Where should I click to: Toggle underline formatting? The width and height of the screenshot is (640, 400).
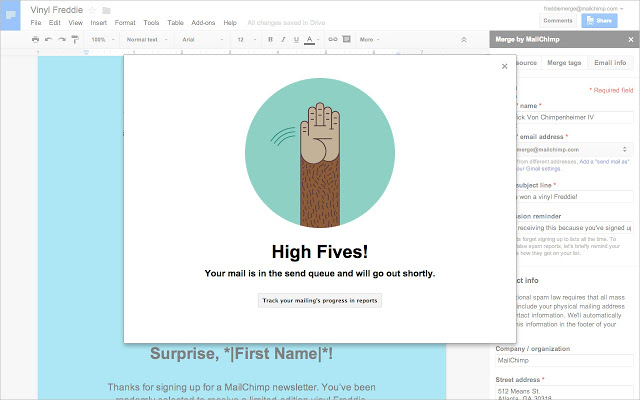click(x=296, y=40)
